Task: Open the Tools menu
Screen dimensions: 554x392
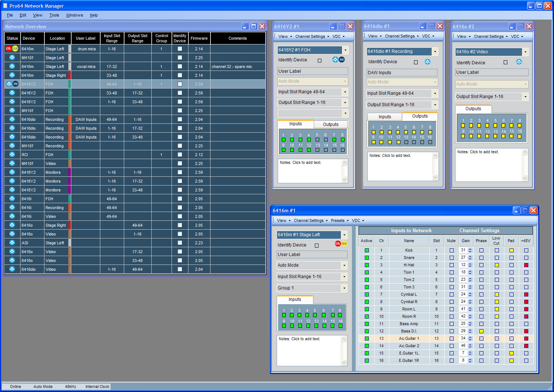Action: pyautogui.click(x=54, y=15)
